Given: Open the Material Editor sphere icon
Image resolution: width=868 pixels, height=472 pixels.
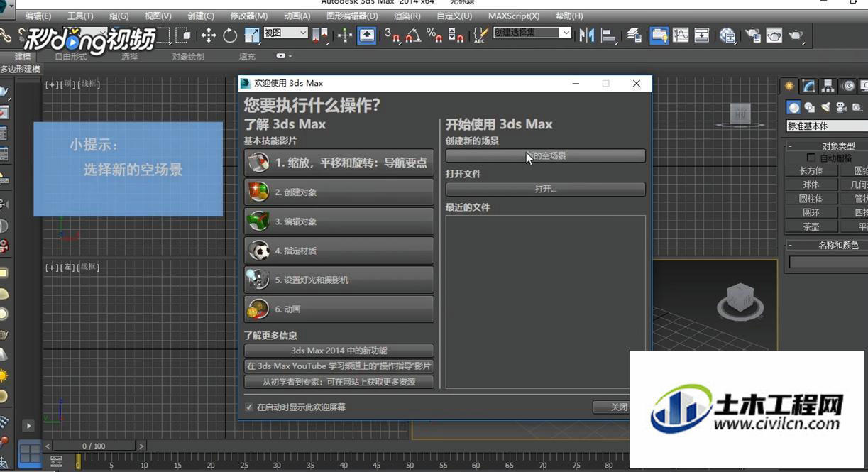Looking at the screenshot, I should tap(727, 35).
